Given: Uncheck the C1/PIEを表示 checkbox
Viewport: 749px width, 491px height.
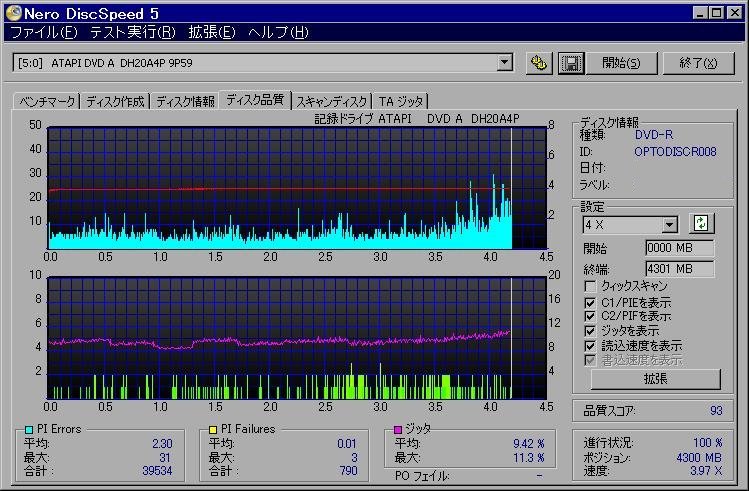Looking at the screenshot, I should point(590,302).
